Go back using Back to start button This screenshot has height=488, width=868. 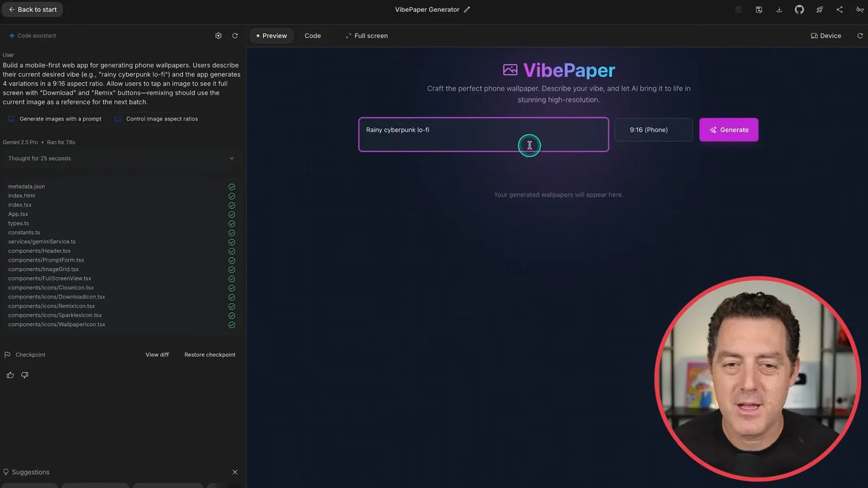coord(33,9)
